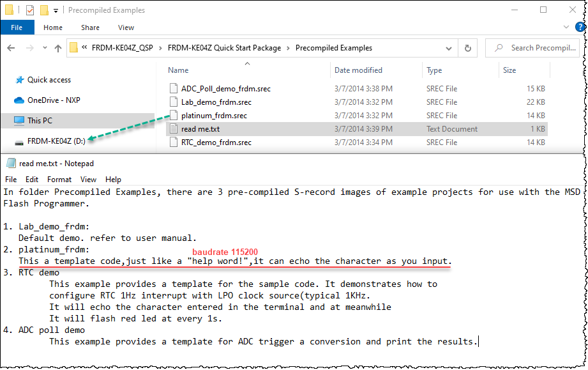Image resolution: width=588 pixels, height=370 pixels.
Task: Click the new folder quick access toolbar icon
Action: (43, 10)
